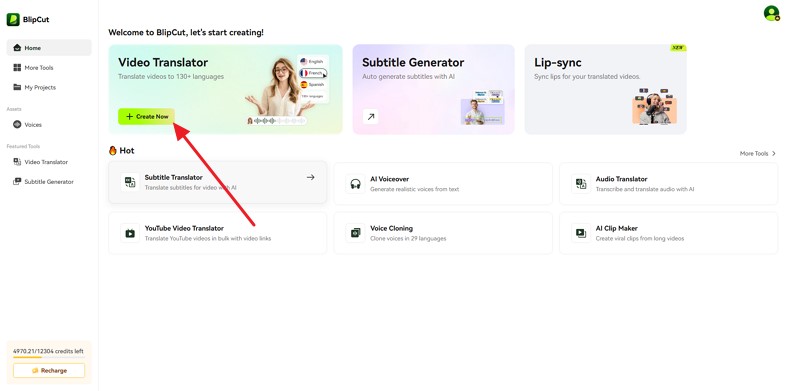Open the AI Clip Maker card
This screenshot has width=788, height=391.
pyautogui.click(x=668, y=233)
